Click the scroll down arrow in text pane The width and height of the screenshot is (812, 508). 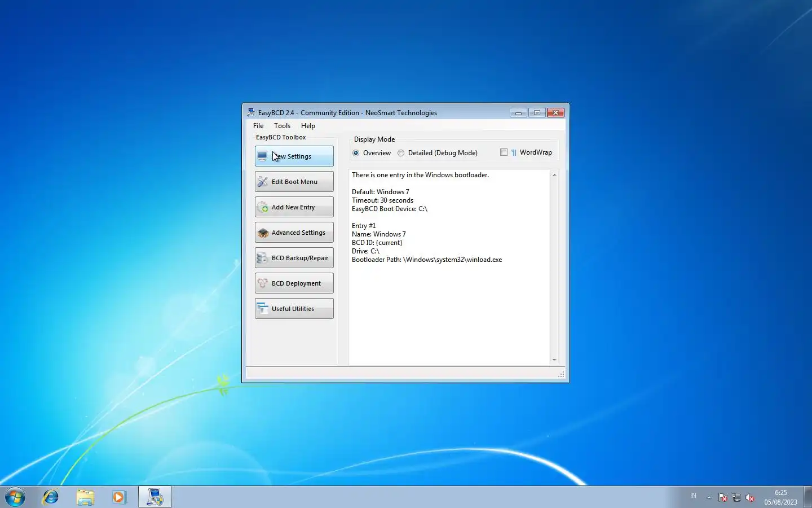coord(554,360)
